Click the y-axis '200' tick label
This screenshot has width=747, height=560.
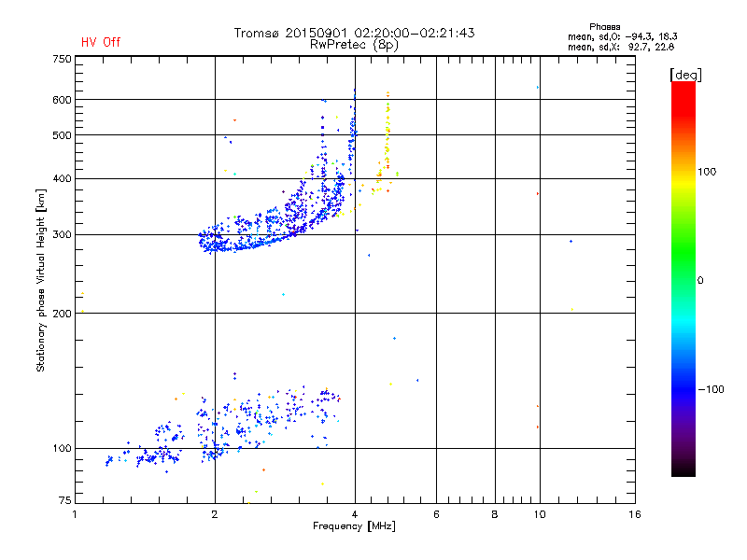point(62,314)
